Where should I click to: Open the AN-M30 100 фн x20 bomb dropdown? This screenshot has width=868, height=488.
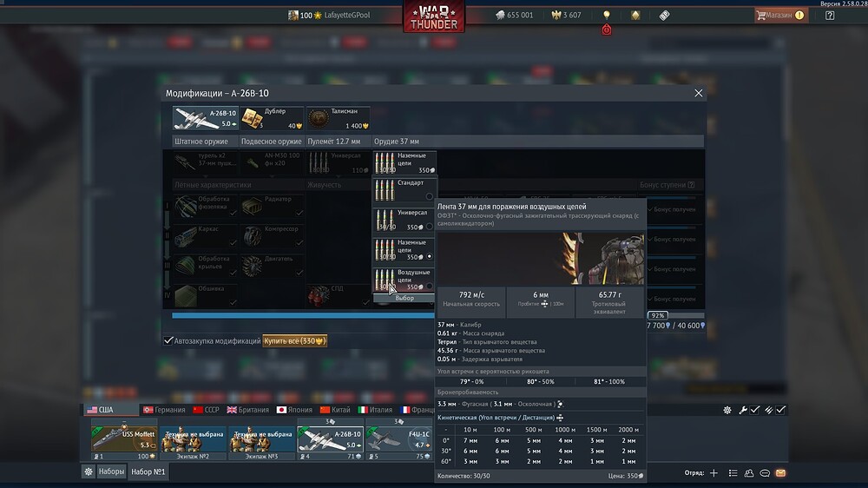pos(272,163)
